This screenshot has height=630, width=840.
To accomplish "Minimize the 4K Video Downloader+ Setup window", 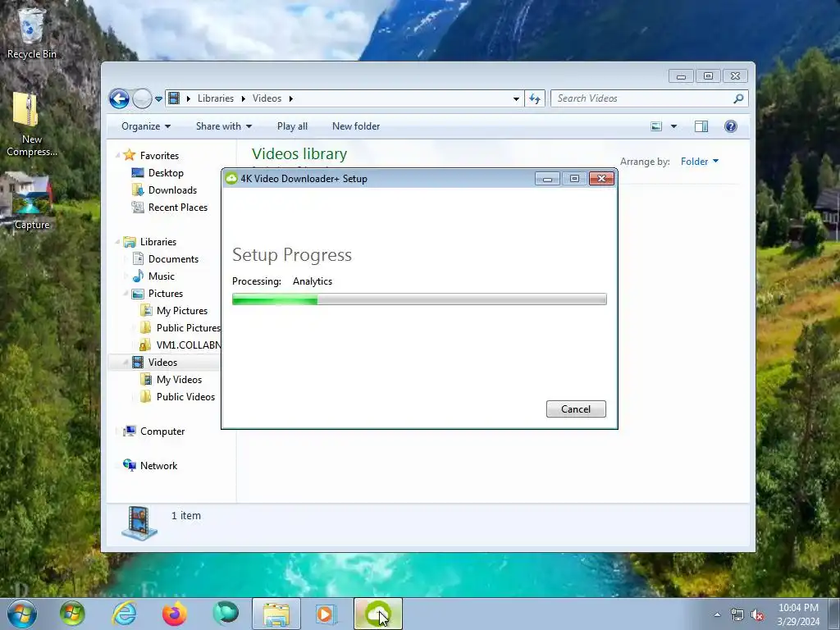I will [x=547, y=179].
